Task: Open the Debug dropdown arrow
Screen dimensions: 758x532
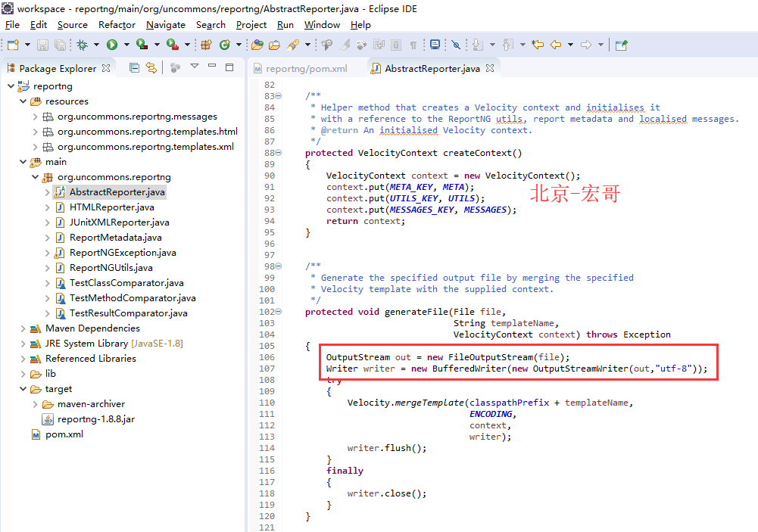Action: coord(96,45)
